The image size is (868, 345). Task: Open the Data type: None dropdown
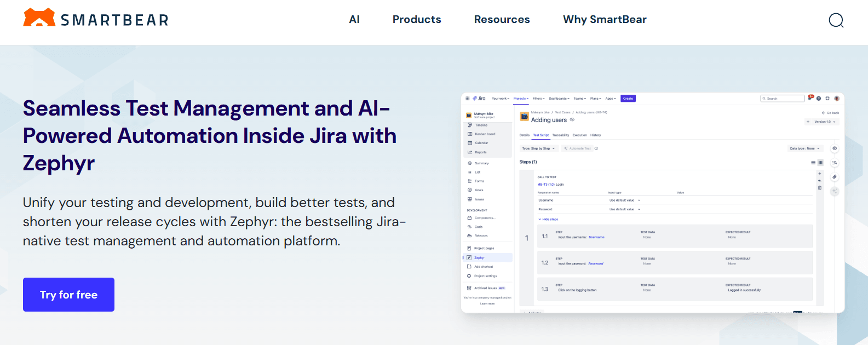click(x=804, y=148)
